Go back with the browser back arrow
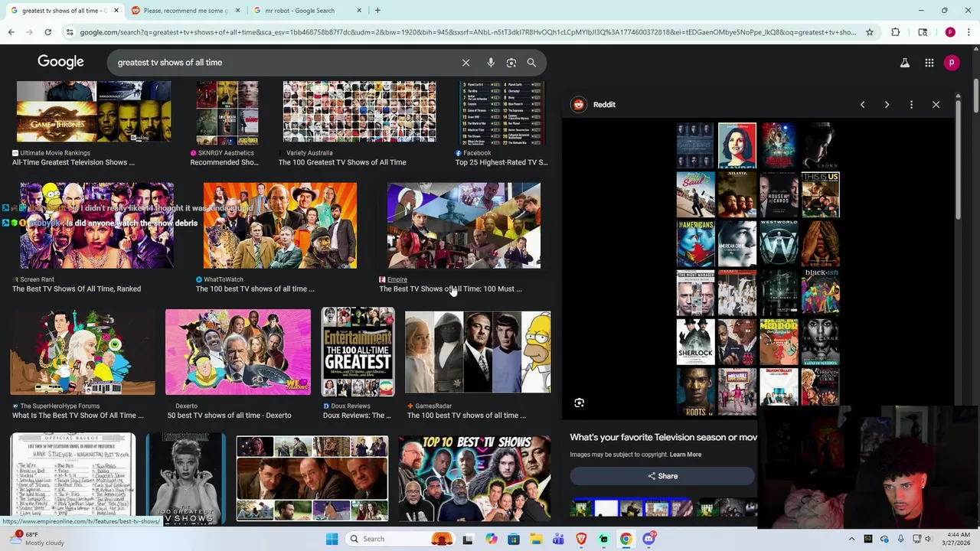Image resolution: width=980 pixels, height=551 pixels. [x=11, y=32]
